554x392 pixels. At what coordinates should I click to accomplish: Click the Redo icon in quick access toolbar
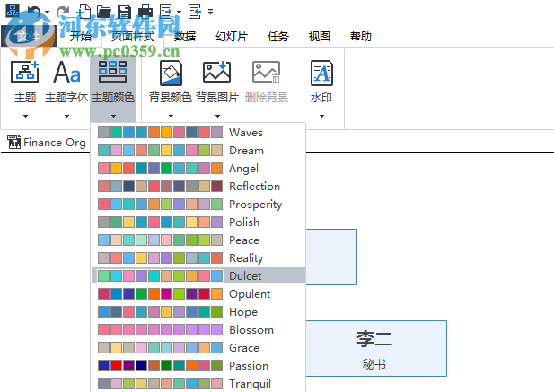coord(63,12)
